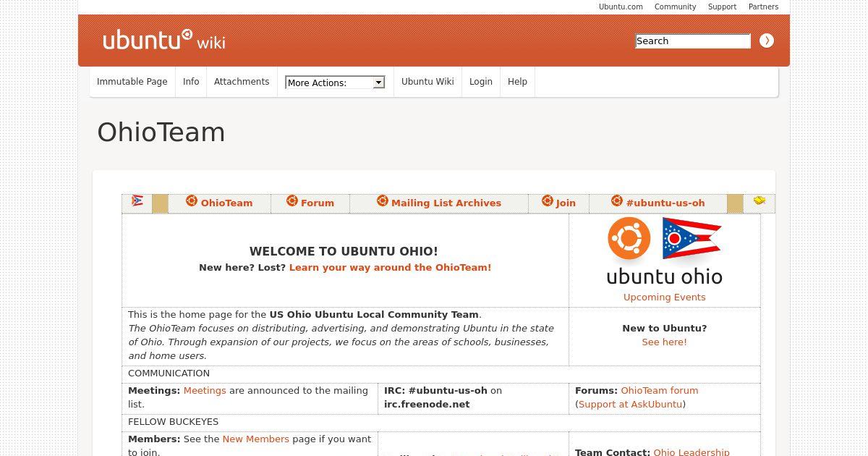Click the FELLOW BUCKEYES section label

point(173,422)
